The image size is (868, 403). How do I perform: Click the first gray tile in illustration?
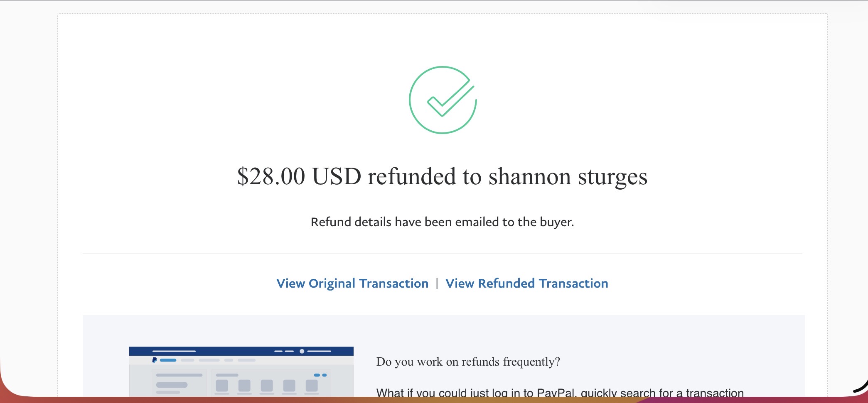pos(222,386)
